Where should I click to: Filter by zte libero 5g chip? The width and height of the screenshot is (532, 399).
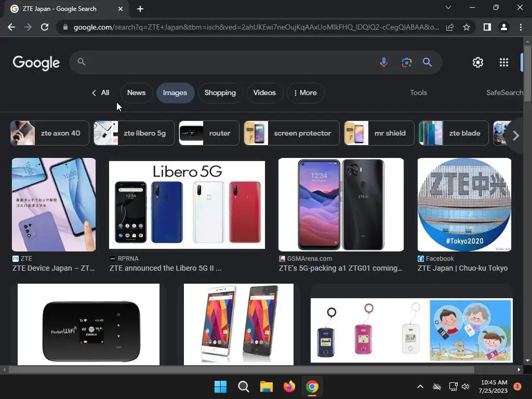click(134, 133)
